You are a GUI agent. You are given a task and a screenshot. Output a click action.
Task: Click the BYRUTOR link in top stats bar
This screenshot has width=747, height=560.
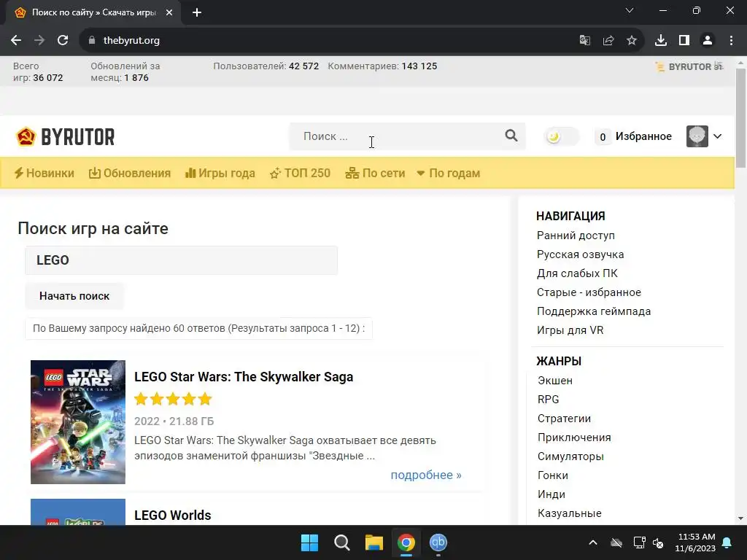click(x=689, y=66)
